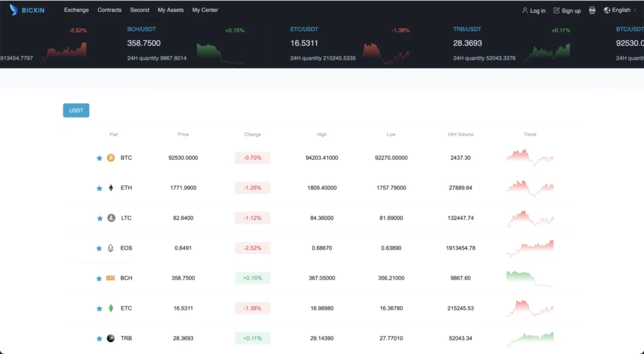Image resolution: width=644 pixels, height=354 pixels.
Task: Expand language chevron next to English
Action: pos(635,10)
